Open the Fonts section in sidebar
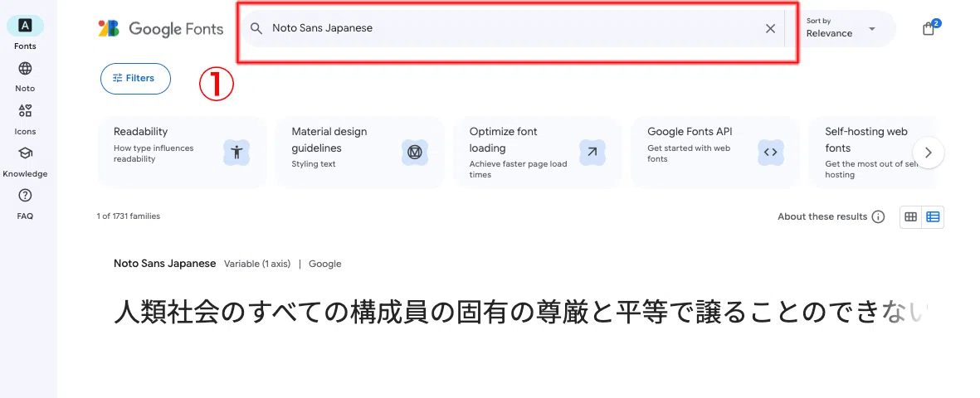This screenshot has width=980, height=398. tap(25, 32)
